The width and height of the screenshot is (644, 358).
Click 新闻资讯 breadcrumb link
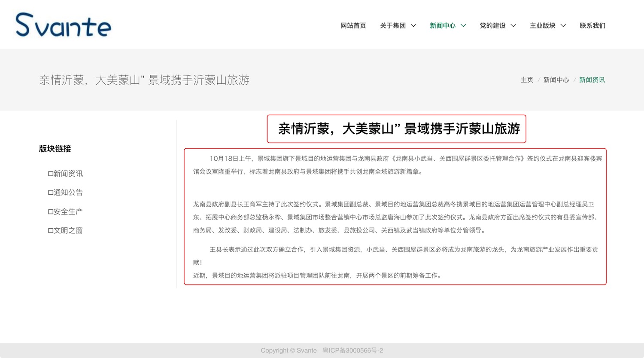click(x=592, y=80)
